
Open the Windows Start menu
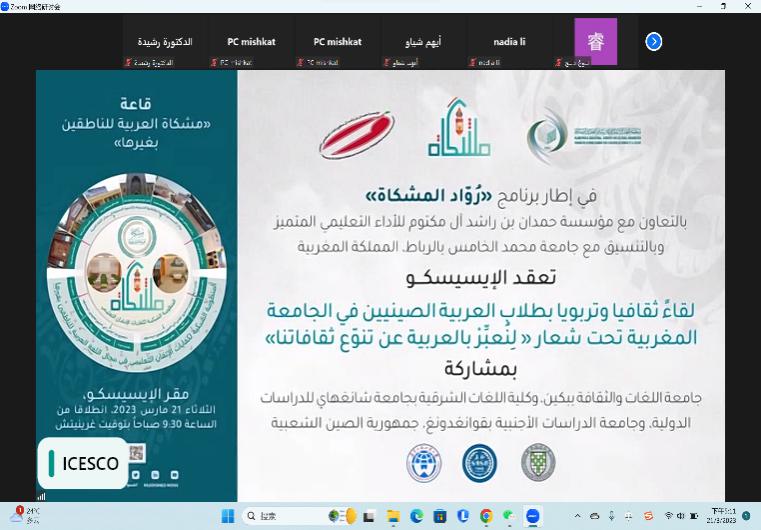click(x=227, y=516)
